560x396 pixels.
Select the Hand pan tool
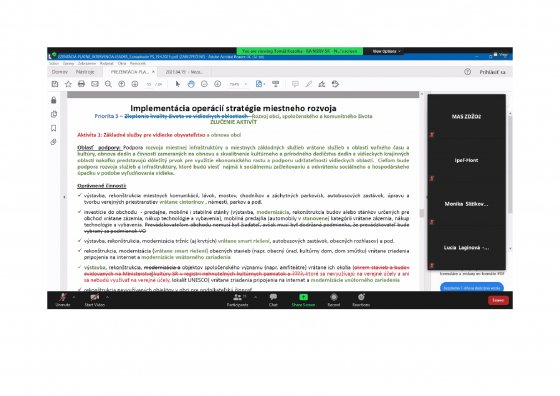(x=191, y=84)
